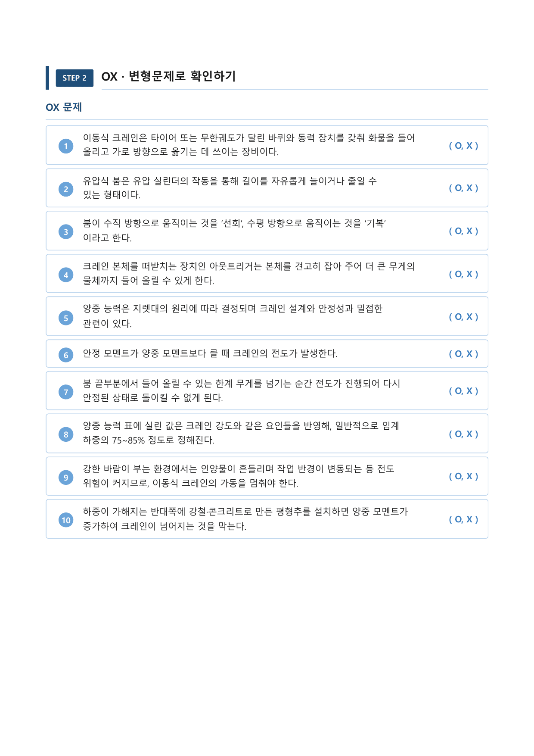Image resolution: width=534 pixels, height=756 pixels.
Task: Click the line 유압식 붐은 유압 실린더의 작동을 통해
Action: click(x=230, y=181)
